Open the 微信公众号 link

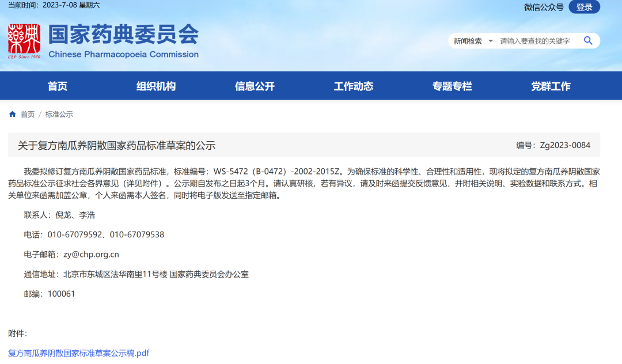544,7
